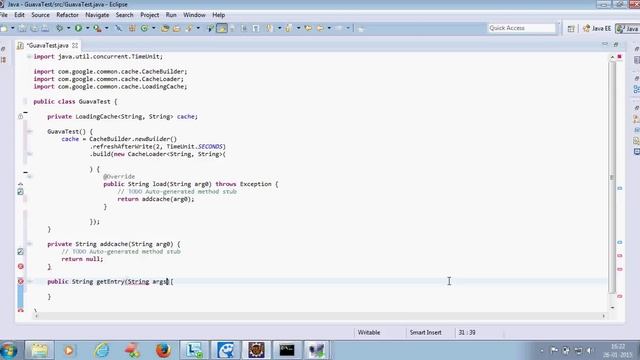Viewport: 640px width, 360px height.
Task: Click the New file toolbar icon
Action: coord(4,28)
